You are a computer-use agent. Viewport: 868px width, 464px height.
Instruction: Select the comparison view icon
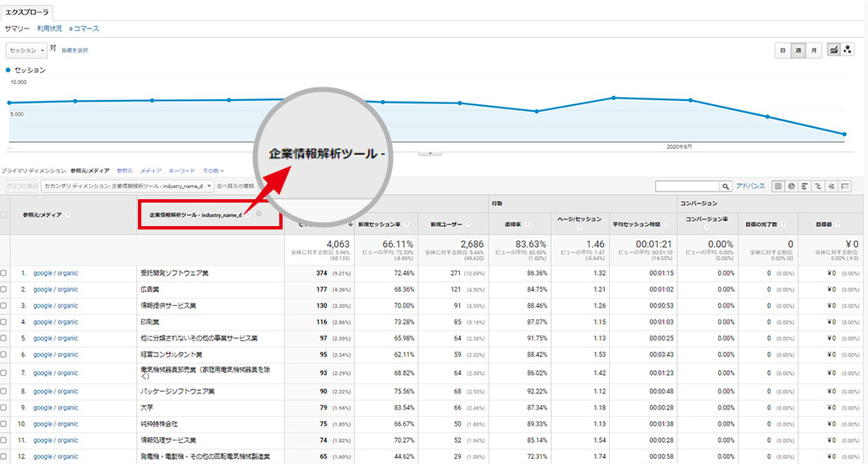818,187
